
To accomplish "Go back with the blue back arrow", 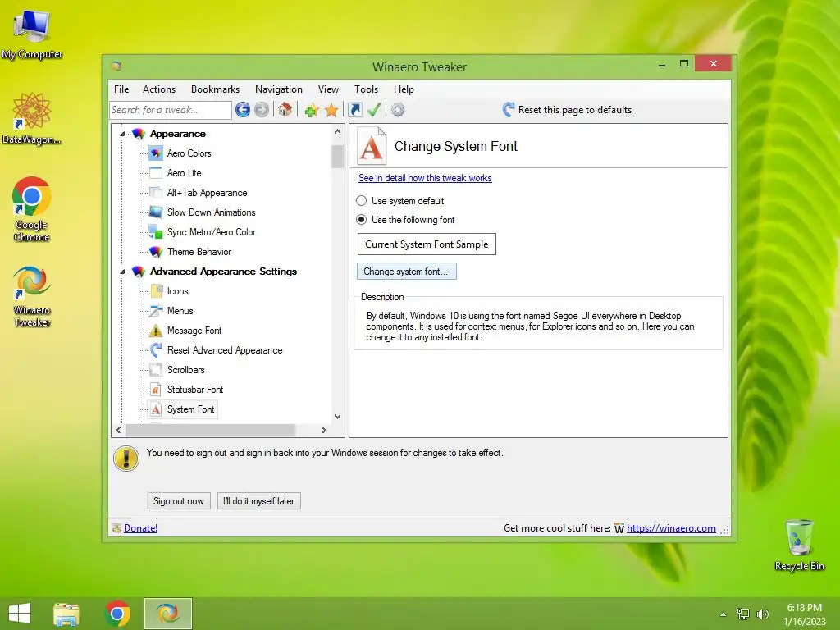I will [x=243, y=110].
